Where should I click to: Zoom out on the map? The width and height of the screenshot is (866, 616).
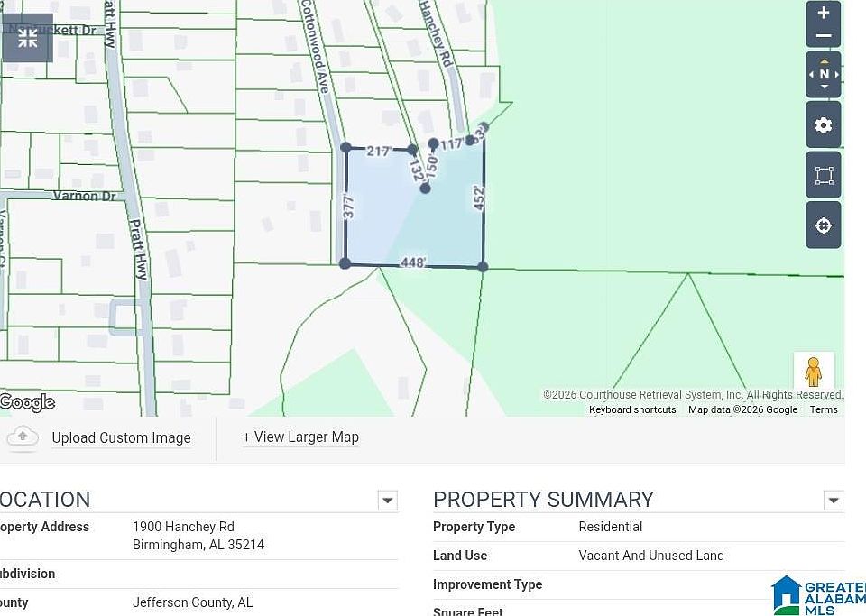tap(823, 36)
